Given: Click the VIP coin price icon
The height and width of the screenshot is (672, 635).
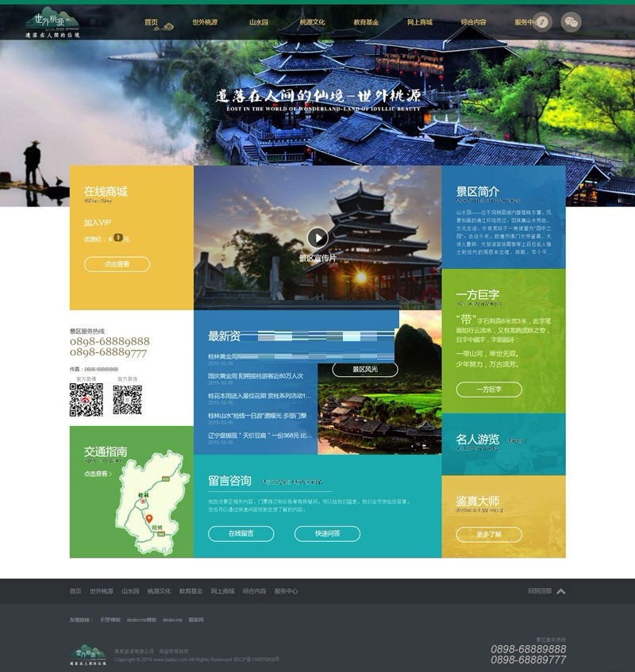Looking at the screenshot, I should tap(116, 236).
